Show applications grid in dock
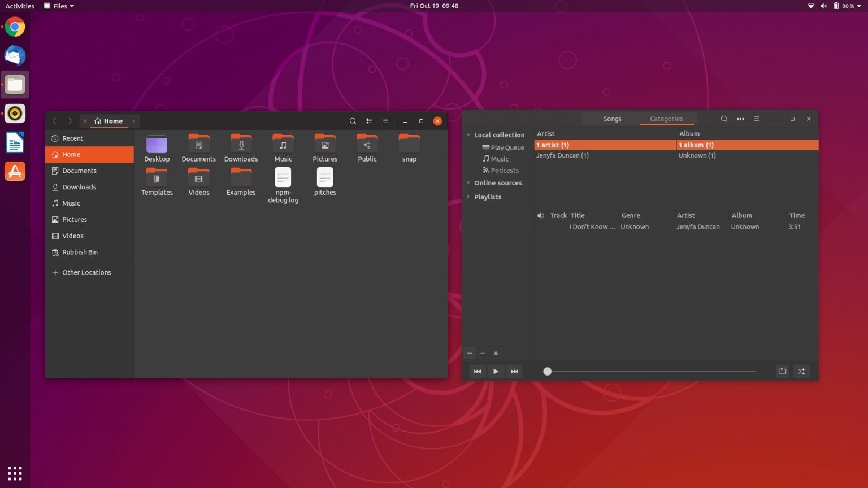The height and width of the screenshot is (488, 868). (15, 473)
